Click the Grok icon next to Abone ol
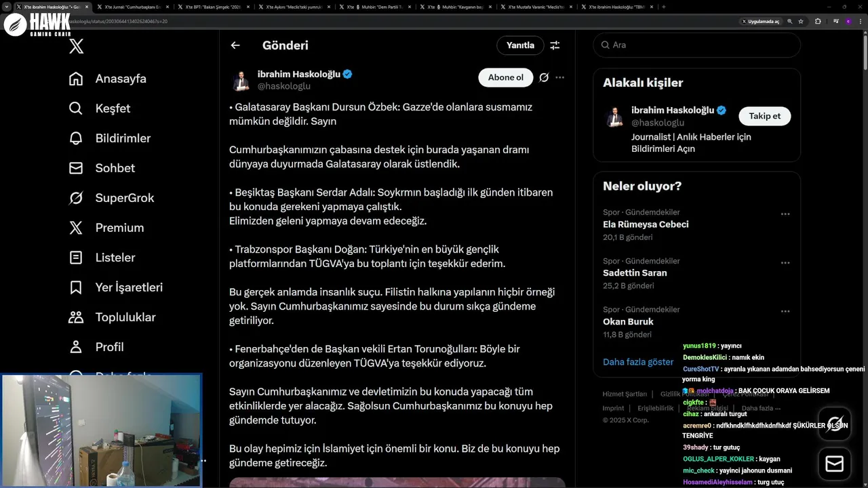Screen dimensions: 868x488 tap(544, 77)
